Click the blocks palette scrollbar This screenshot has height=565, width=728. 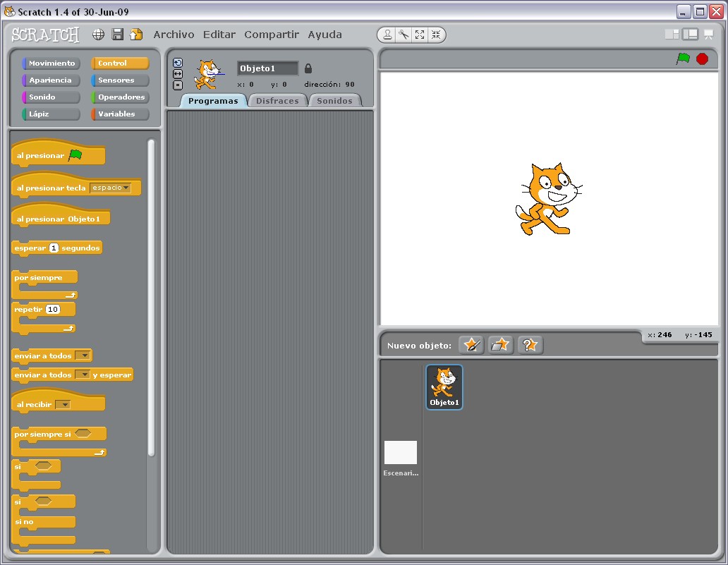pyautogui.click(x=151, y=297)
